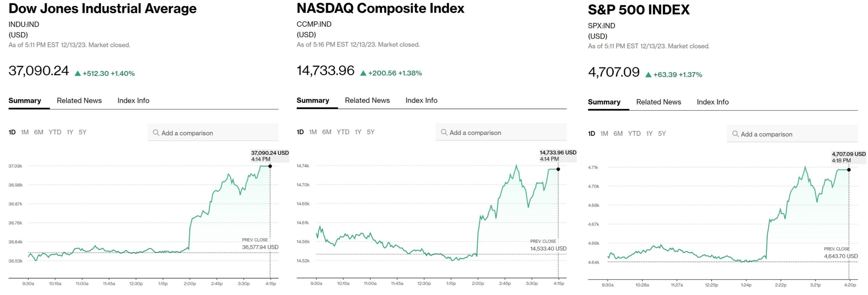This screenshot has width=868, height=295.
Task: Switch to Related News tab under S&P 500
Action: [658, 102]
